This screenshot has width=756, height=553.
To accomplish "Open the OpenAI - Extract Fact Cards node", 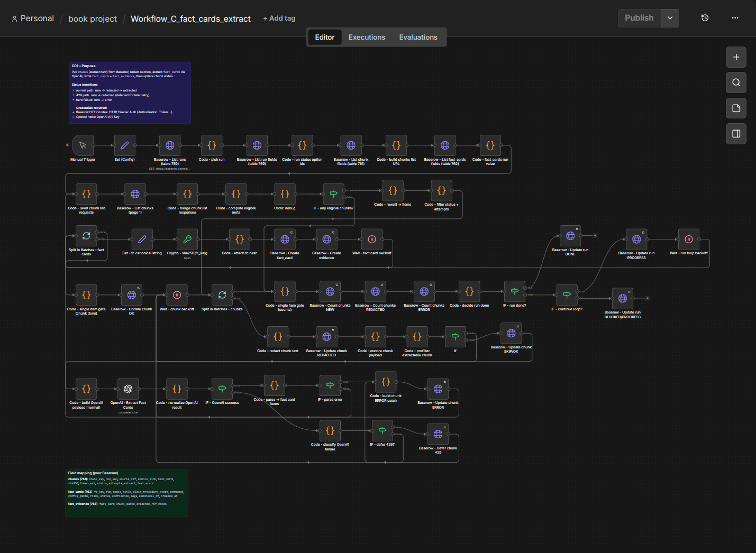I will pyautogui.click(x=128, y=389).
